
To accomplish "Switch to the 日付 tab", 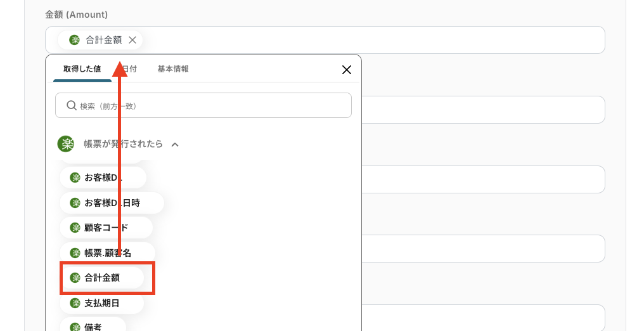I will point(130,69).
